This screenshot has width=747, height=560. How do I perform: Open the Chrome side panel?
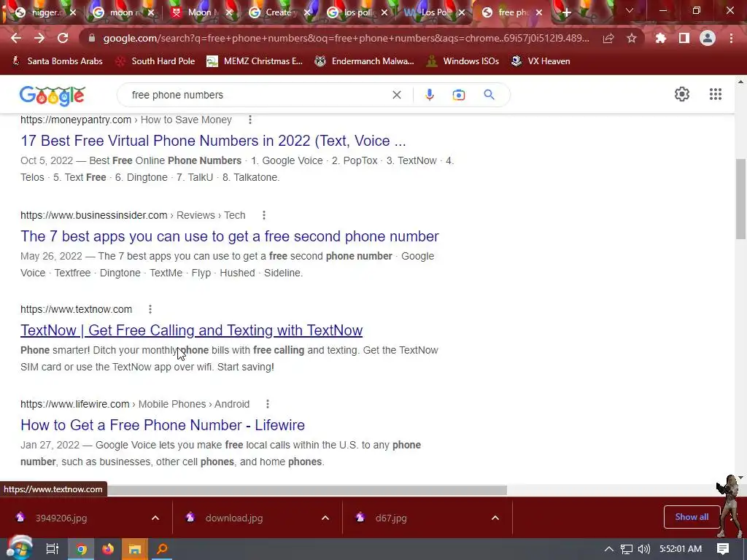(x=684, y=38)
